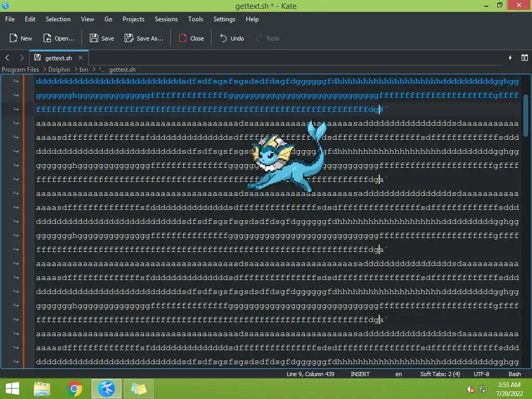Open Google Chrome from the taskbar
This screenshot has height=399, width=532.
click(x=74, y=389)
